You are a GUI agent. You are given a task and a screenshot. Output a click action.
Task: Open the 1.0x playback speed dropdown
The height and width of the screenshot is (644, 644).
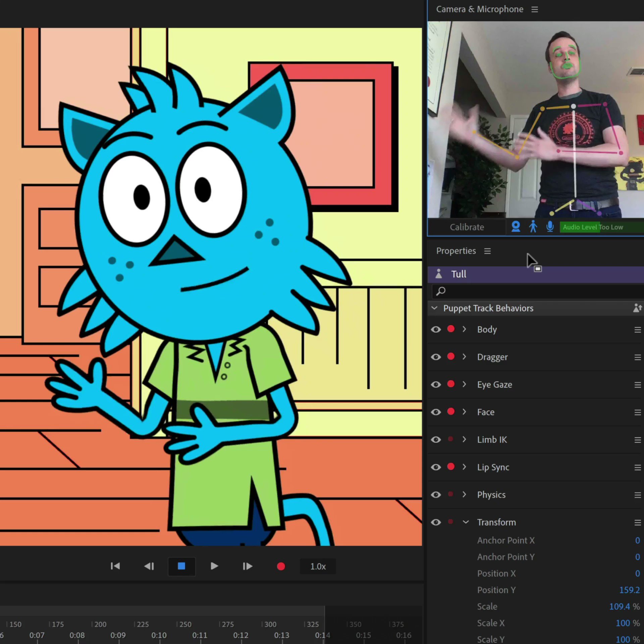[318, 566]
